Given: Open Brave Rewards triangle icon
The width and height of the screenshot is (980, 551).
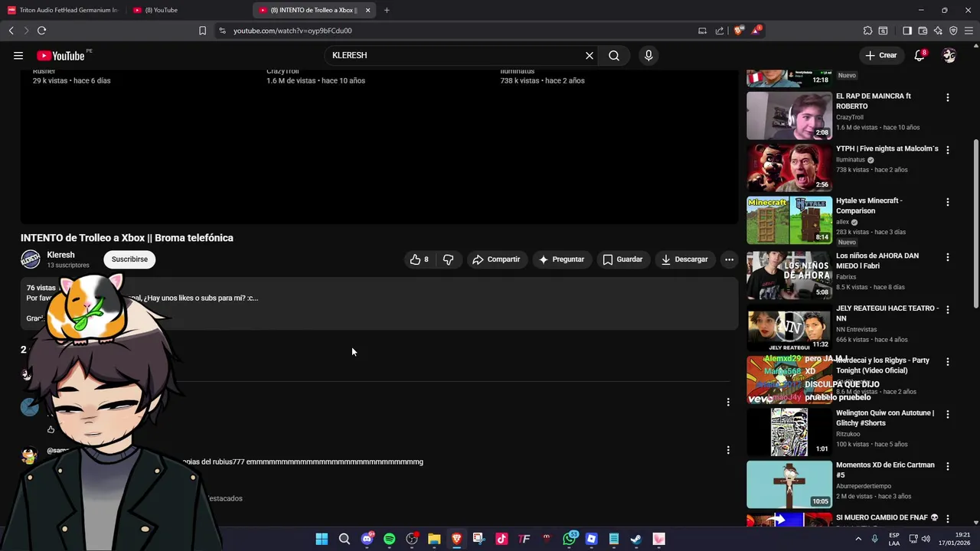Looking at the screenshot, I should [x=756, y=31].
